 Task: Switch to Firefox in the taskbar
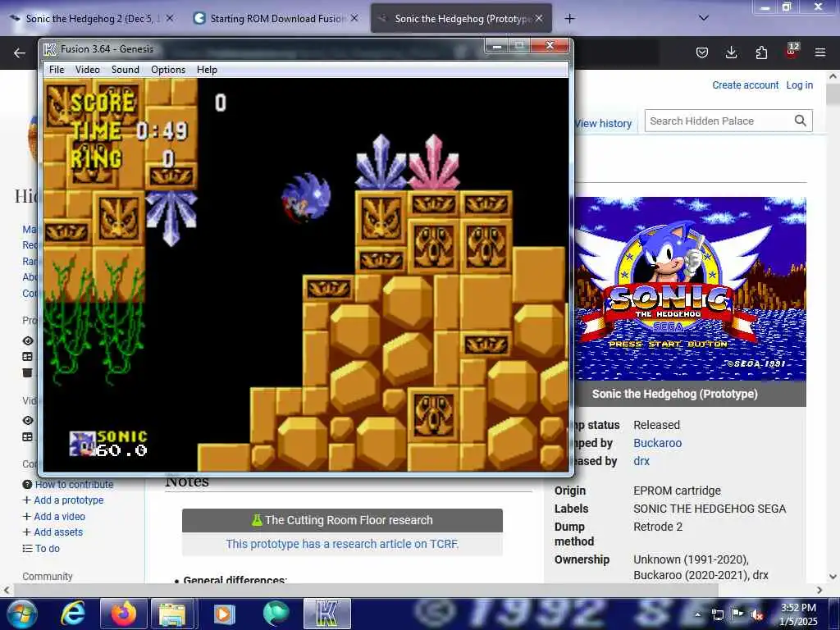pyautogui.click(x=124, y=614)
